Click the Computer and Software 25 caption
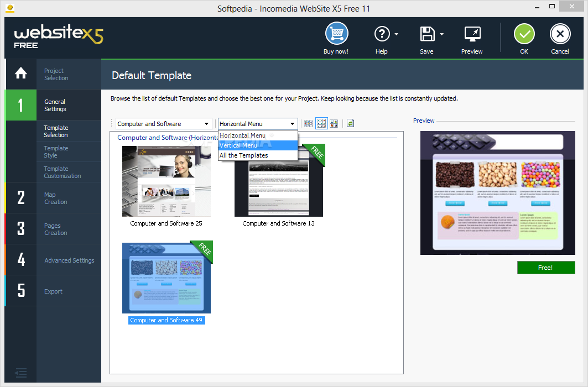588x387 pixels. coord(166,223)
